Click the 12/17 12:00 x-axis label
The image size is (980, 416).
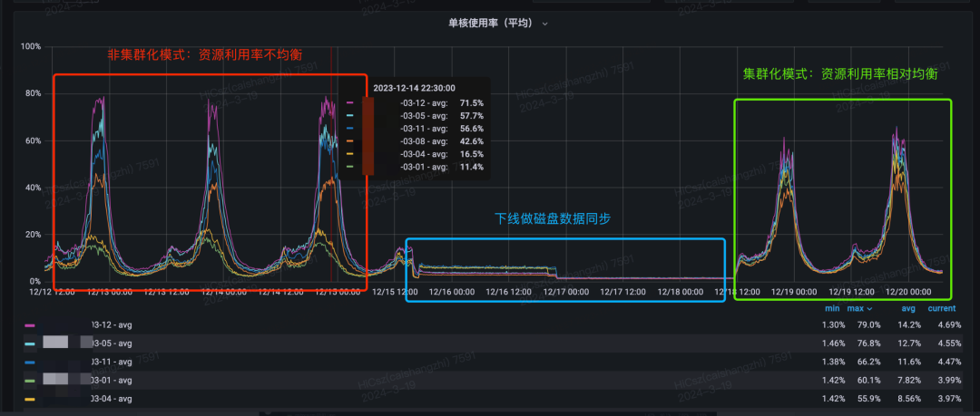623,292
